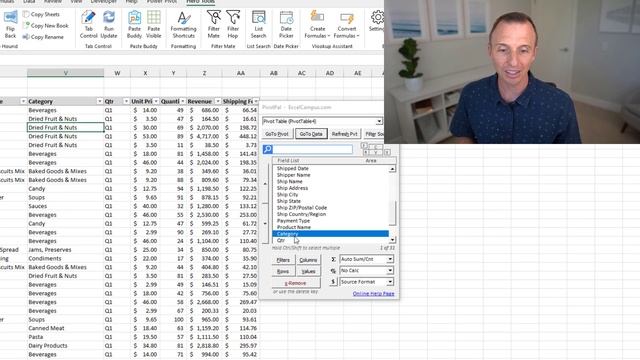Add field to Values area

coord(308,271)
